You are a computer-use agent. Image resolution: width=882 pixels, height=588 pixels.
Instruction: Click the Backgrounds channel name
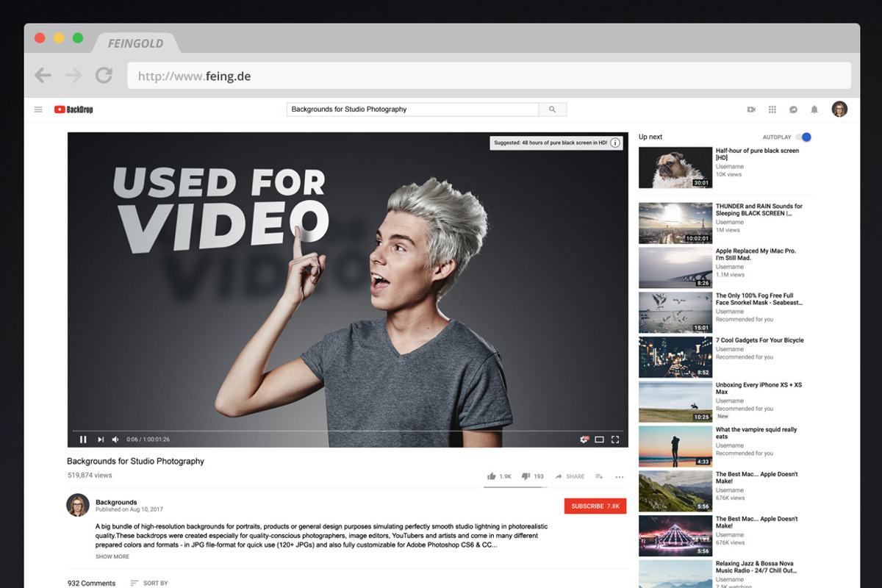(116, 502)
